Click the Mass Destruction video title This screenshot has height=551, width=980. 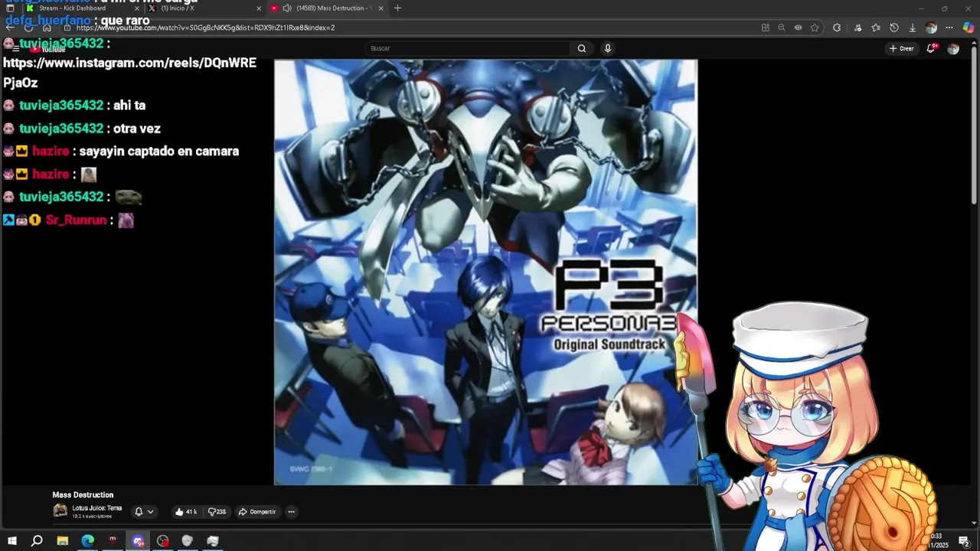[83, 495]
